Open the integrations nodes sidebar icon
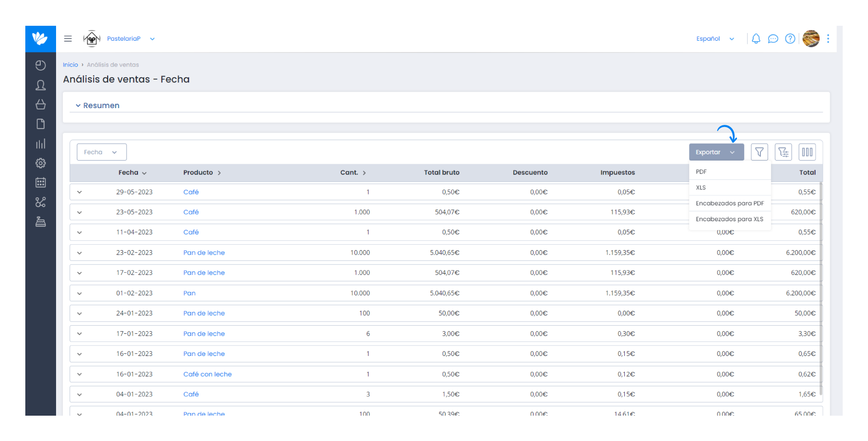This screenshot has width=868, height=441. pos(40,202)
